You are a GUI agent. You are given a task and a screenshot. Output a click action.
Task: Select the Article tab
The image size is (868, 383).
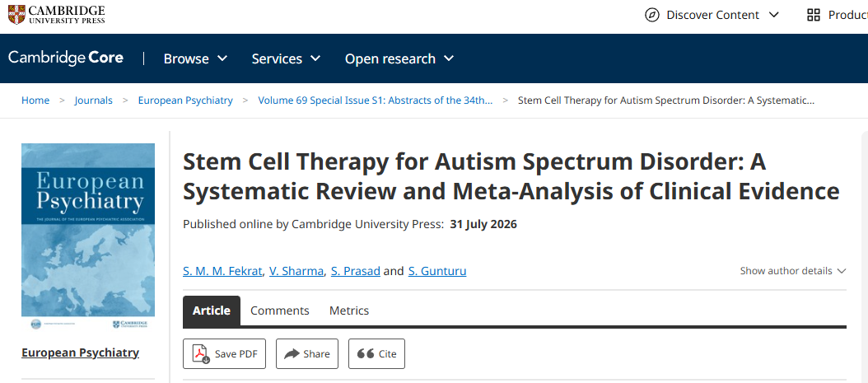(212, 311)
